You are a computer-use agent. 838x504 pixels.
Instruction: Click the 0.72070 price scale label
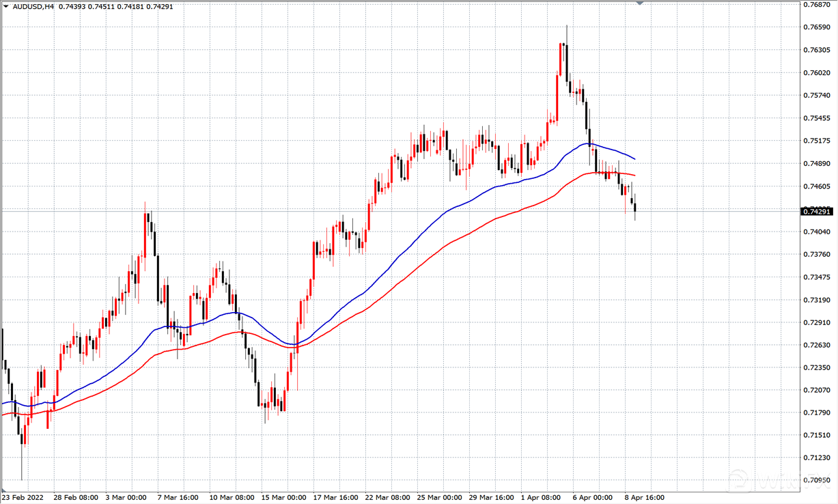(x=816, y=390)
